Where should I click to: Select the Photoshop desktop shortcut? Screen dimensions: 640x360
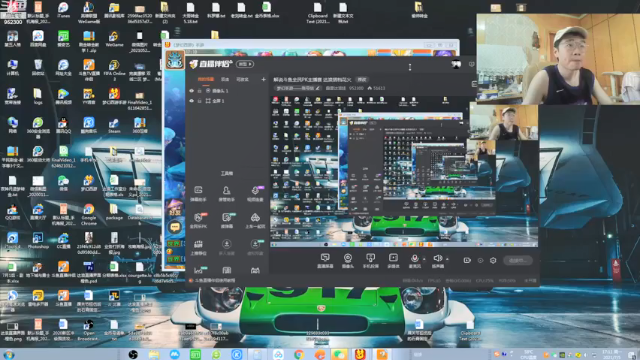[38, 240]
